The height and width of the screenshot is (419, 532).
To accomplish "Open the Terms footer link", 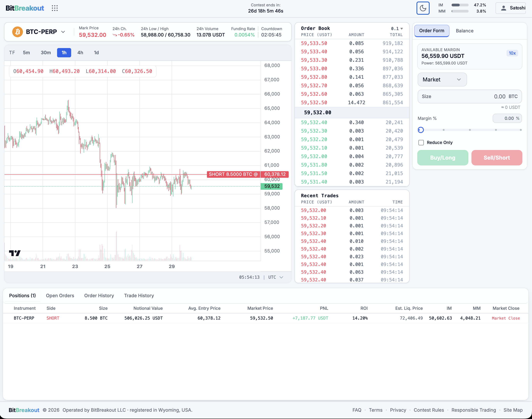I will [376, 410].
